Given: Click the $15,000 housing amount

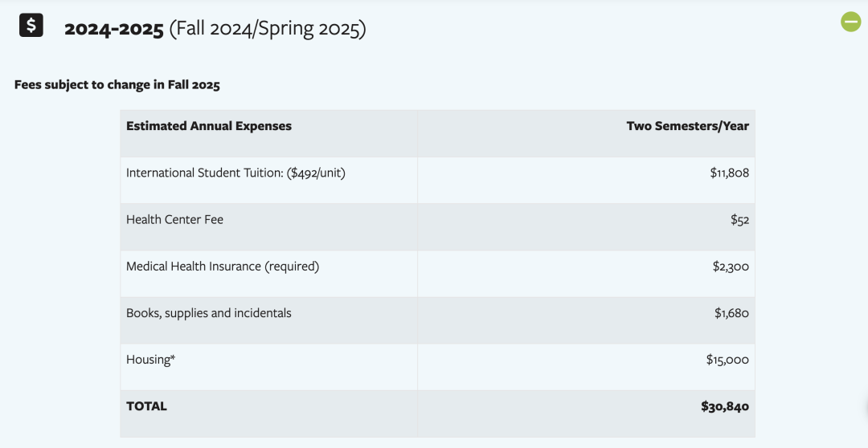Looking at the screenshot, I should point(727,360).
